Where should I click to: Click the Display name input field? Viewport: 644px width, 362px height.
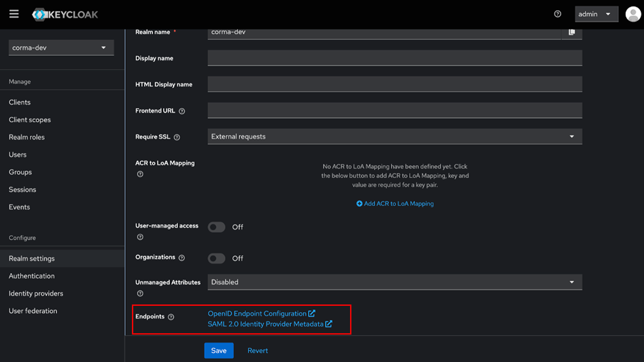(x=395, y=58)
